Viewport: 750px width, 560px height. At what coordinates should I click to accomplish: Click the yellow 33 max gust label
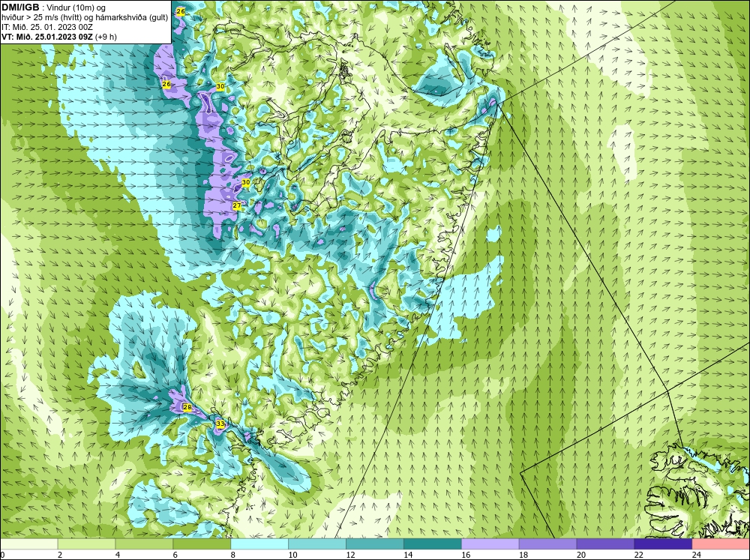point(220,424)
